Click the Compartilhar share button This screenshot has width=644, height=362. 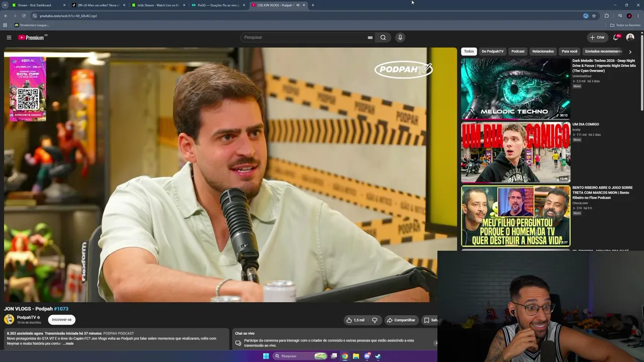401,320
